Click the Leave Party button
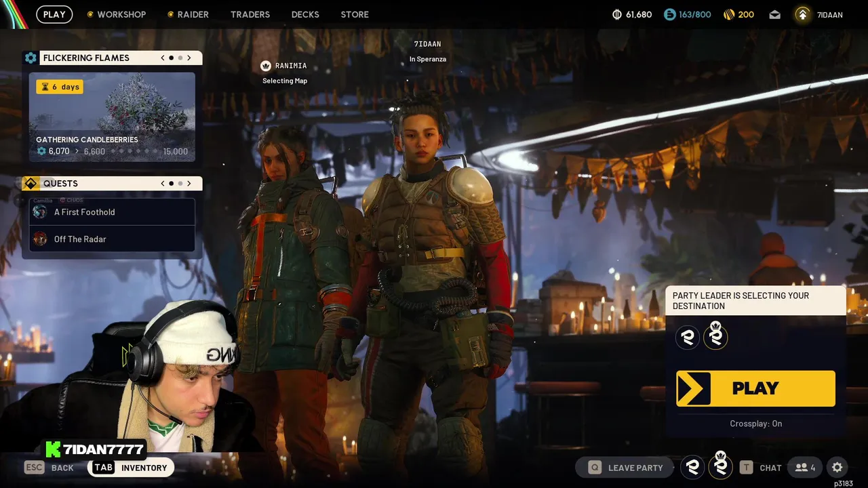 pos(625,468)
